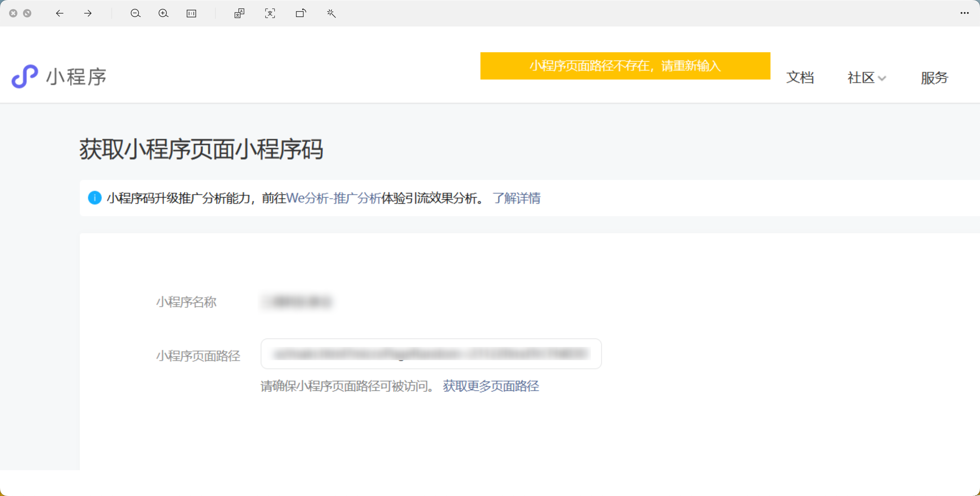Viewport: 980px width, 496px height.
Task: Click the back arrow in toolbar
Action: click(x=60, y=13)
